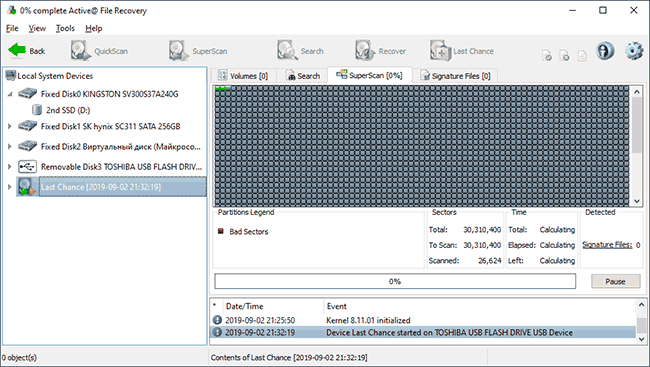This screenshot has width=650, height=367.
Task: Click the asterisk column header in log
Action: click(x=214, y=306)
